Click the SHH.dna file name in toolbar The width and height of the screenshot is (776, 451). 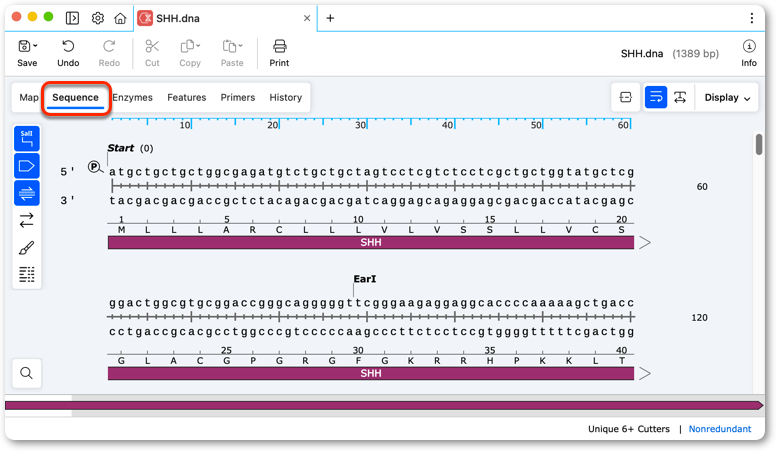click(642, 53)
